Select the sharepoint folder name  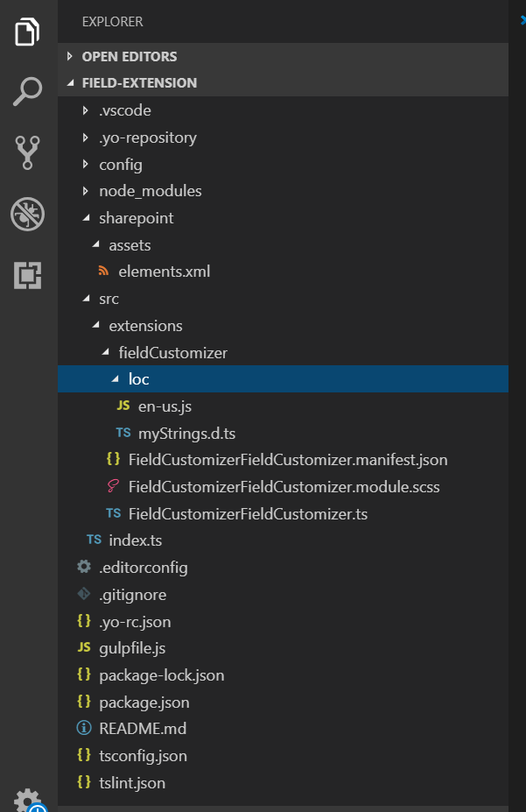[x=137, y=218]
